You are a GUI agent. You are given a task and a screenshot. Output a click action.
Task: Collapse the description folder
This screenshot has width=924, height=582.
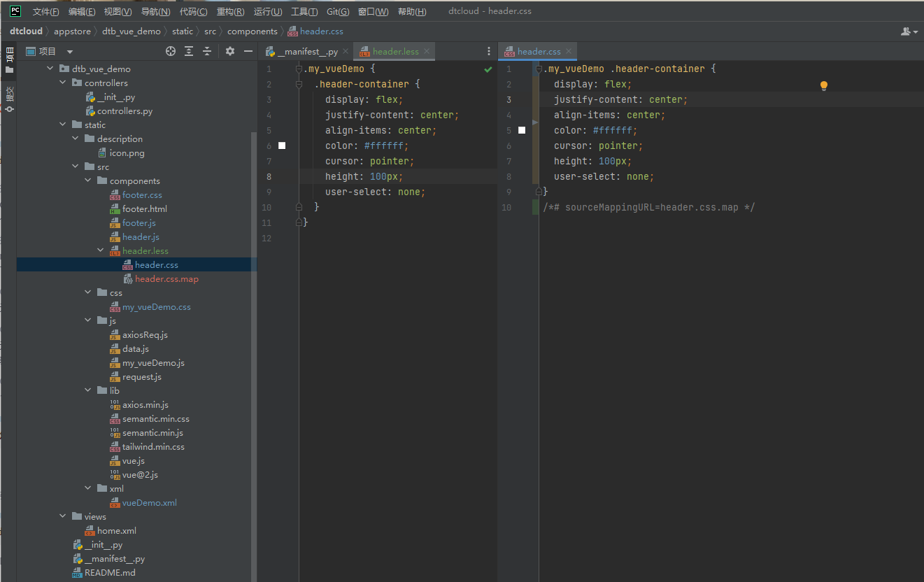click(x=75, y=139)
